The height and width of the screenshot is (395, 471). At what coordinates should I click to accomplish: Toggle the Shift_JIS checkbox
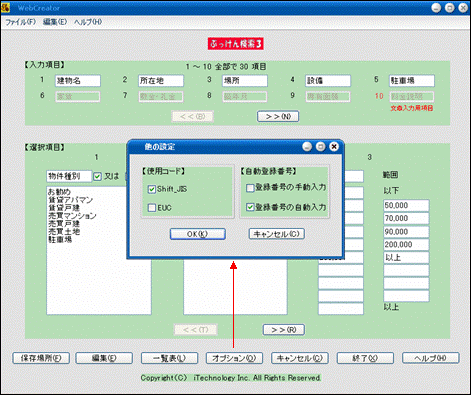152,189
